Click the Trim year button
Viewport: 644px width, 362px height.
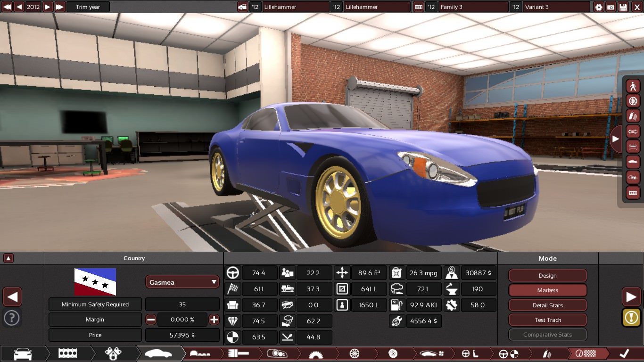88,7
